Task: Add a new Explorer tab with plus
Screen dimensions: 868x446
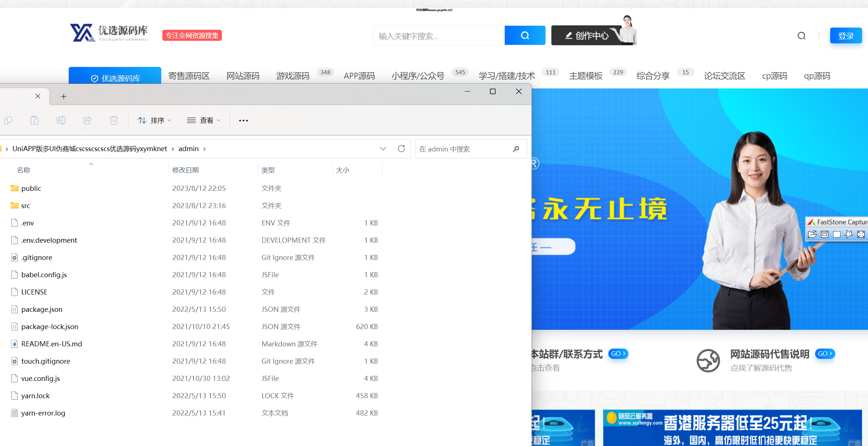Action: [64, 96]
